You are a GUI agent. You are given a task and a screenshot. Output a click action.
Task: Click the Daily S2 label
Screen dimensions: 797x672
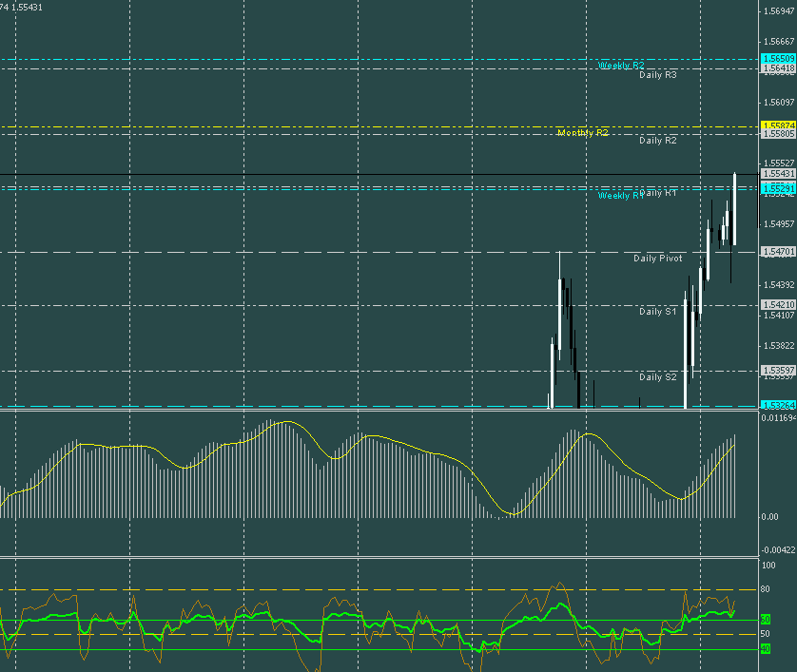[658, 377]
